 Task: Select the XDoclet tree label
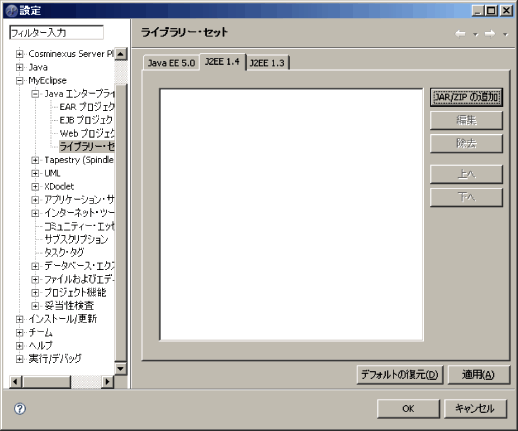[59, 187]
